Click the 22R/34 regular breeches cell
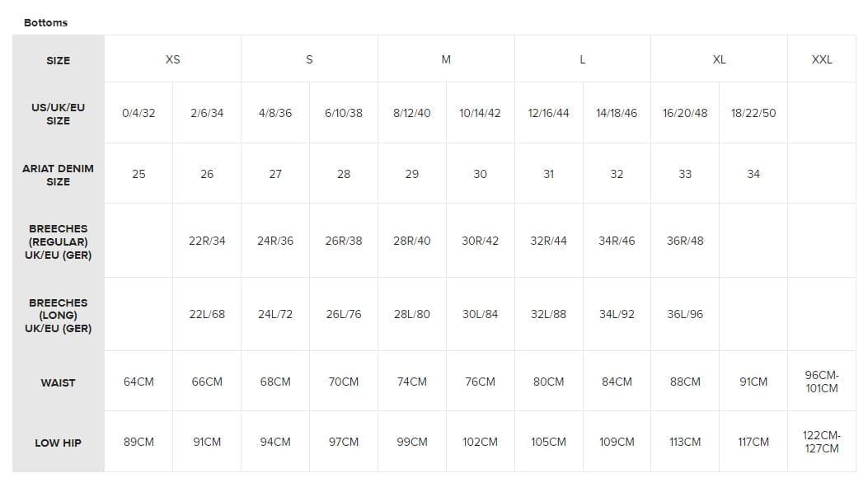The height and width of the screenshot is (478, 868). click(x=207, y=241)
